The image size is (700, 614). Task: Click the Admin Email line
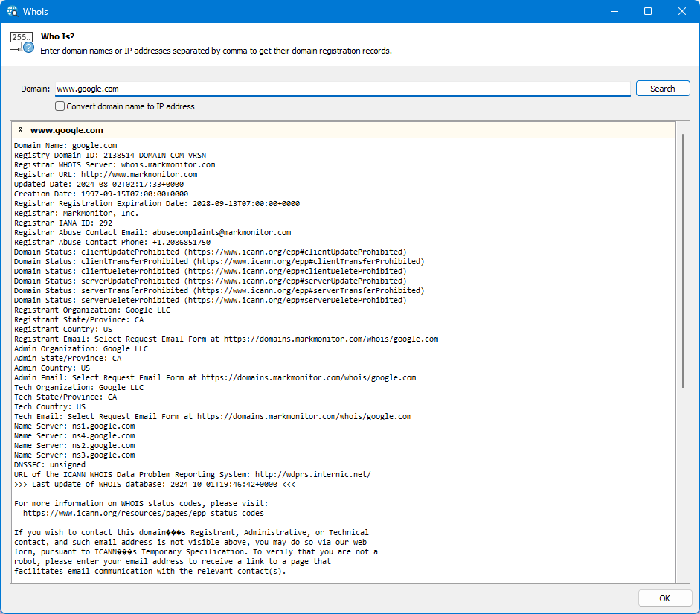(x=215, y=378)
